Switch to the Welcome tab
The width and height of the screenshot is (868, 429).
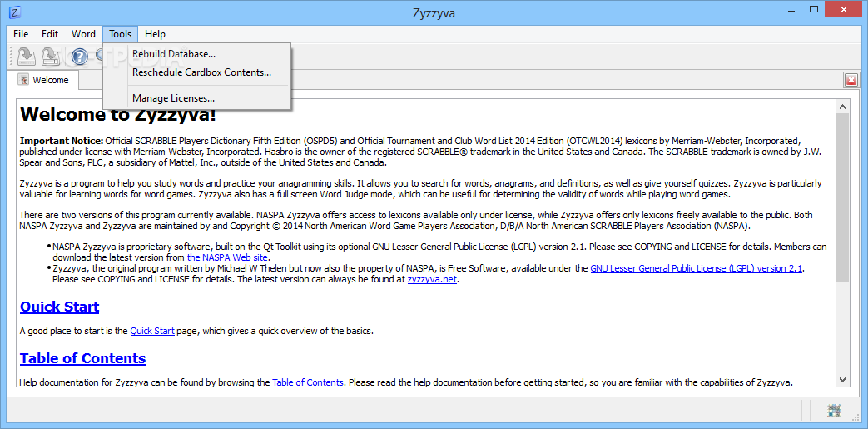(x=43, y=80)
